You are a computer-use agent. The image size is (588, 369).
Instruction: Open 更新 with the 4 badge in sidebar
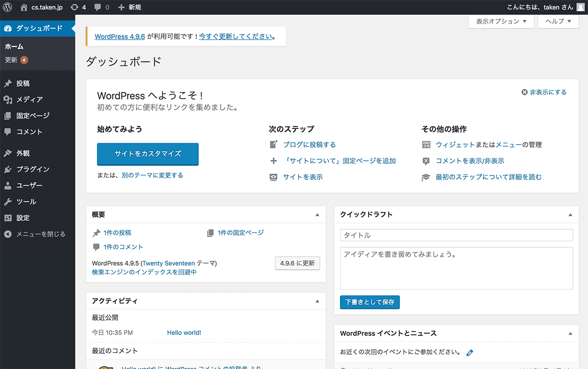click(x=17, y=60)
